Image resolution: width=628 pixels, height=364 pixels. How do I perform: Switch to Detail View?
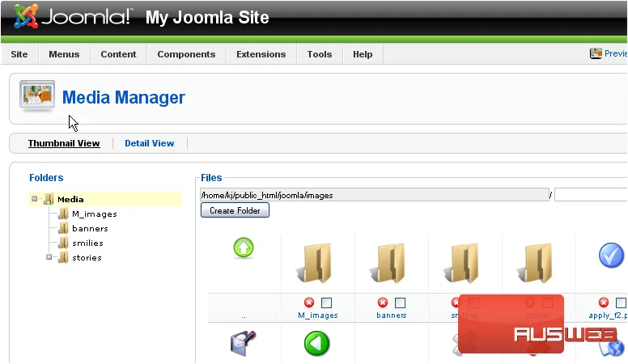tap(150, 143)
